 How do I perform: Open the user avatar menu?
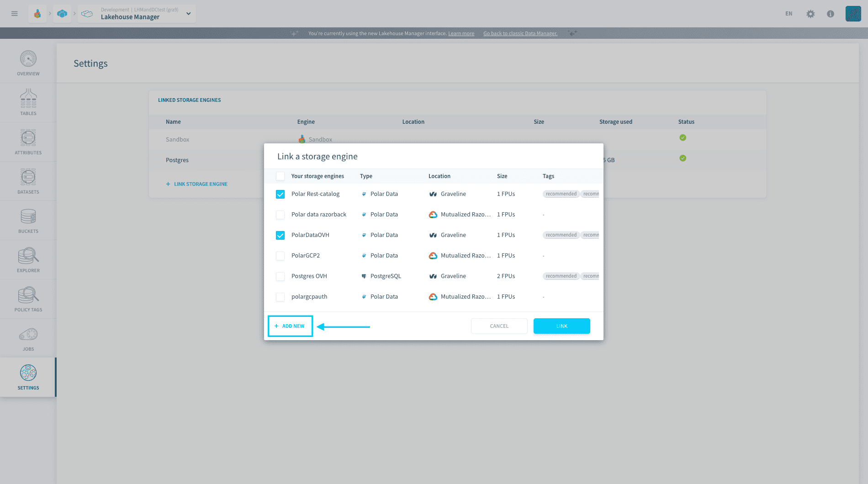pos(853,14)
